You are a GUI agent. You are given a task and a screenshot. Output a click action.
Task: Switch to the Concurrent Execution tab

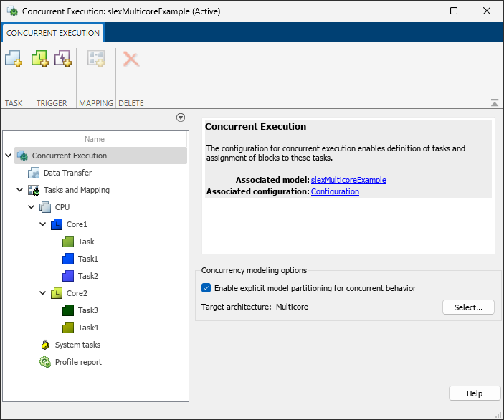coord(53,33)
